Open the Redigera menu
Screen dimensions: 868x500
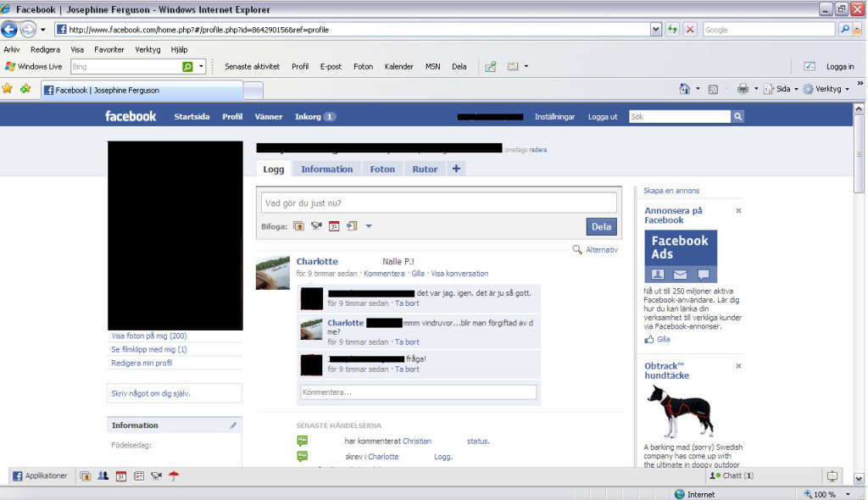[46, 49]
